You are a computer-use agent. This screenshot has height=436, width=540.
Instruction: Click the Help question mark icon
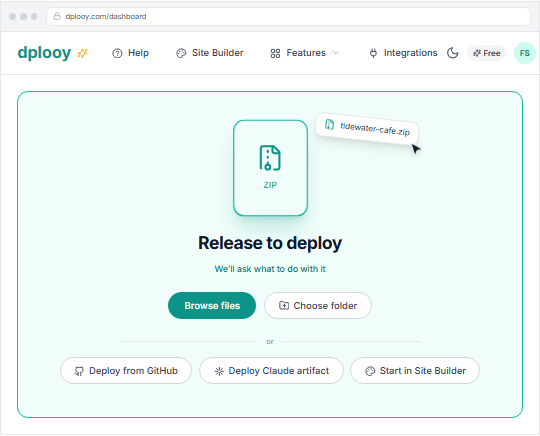click(x=117, y=53)
